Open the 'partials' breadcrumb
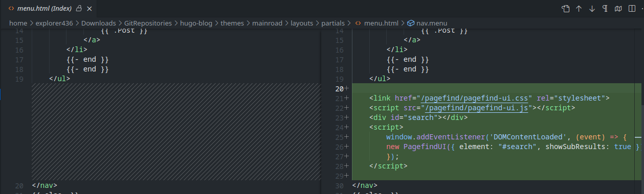This screenshot has height=194, width=644. pos(333,23)
